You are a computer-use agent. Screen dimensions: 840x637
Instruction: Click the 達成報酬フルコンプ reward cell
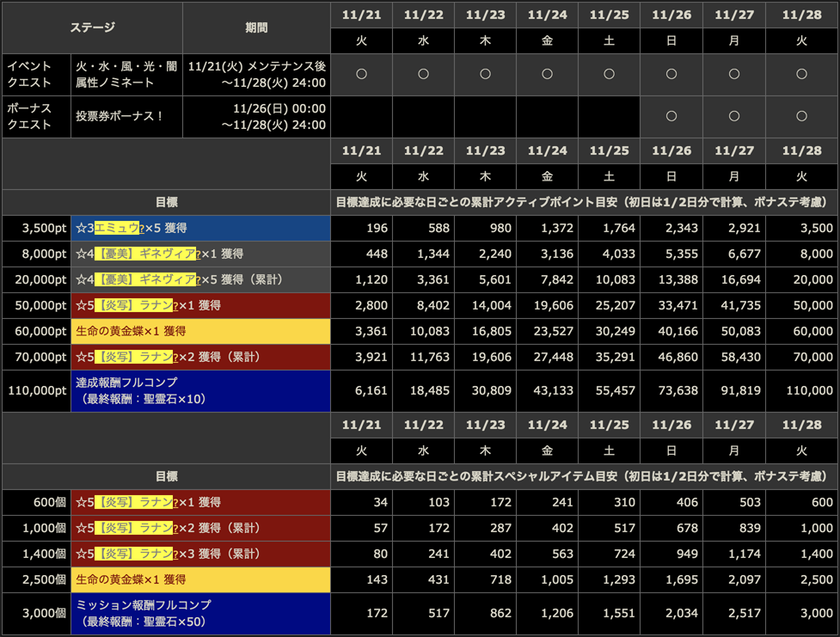point(200,391)
